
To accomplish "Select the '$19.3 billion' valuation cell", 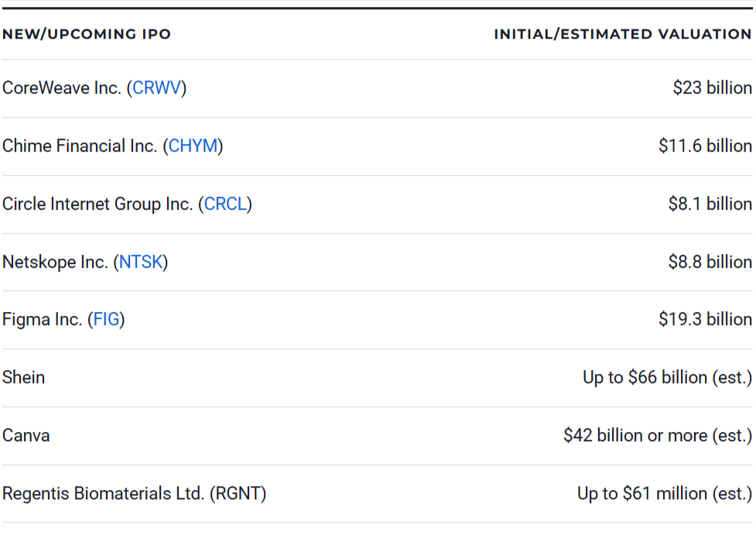I will coord(706,320).
